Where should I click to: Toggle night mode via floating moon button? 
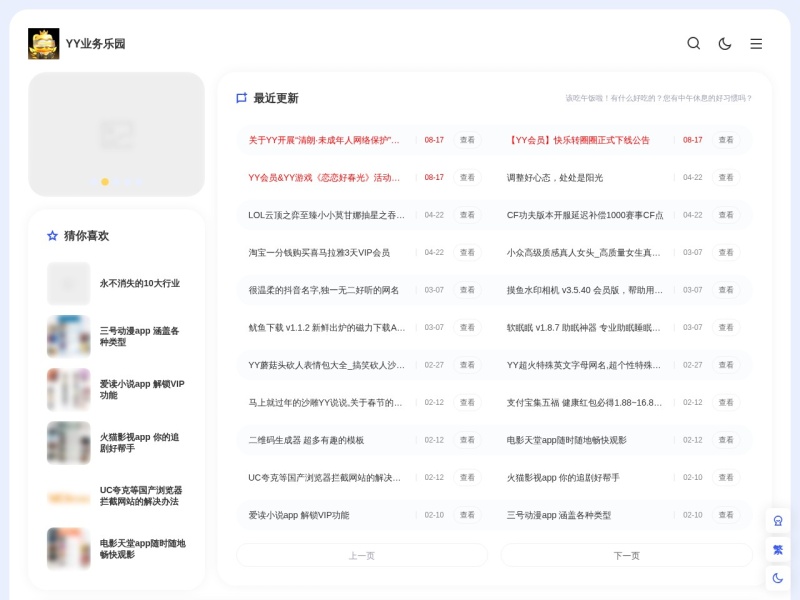click(778, 578)
